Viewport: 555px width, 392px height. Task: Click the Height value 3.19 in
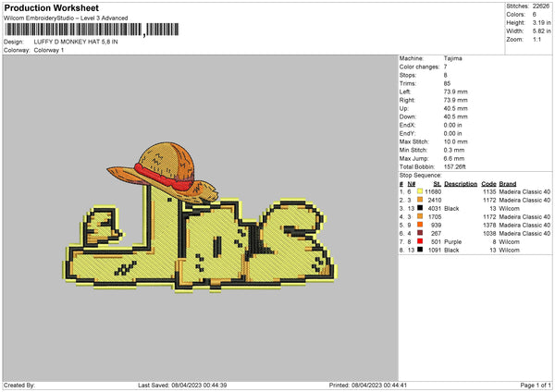pos(541,22)
